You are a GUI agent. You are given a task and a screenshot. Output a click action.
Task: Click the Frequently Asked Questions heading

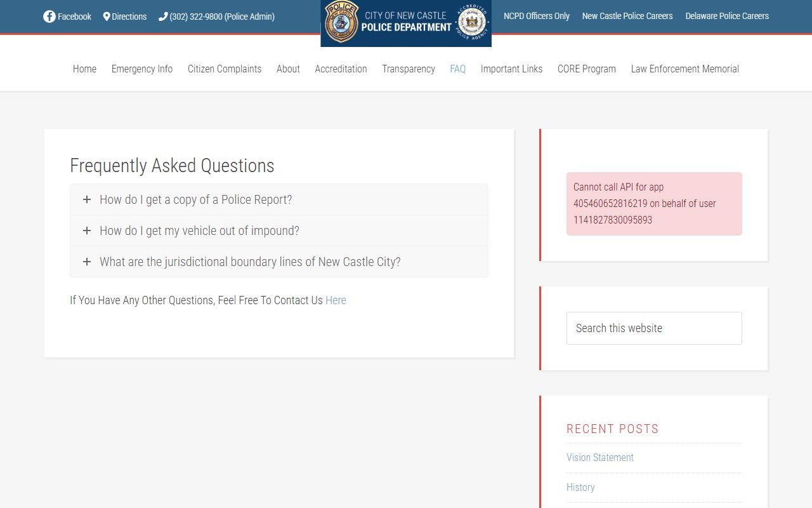[x=172, y=166]
